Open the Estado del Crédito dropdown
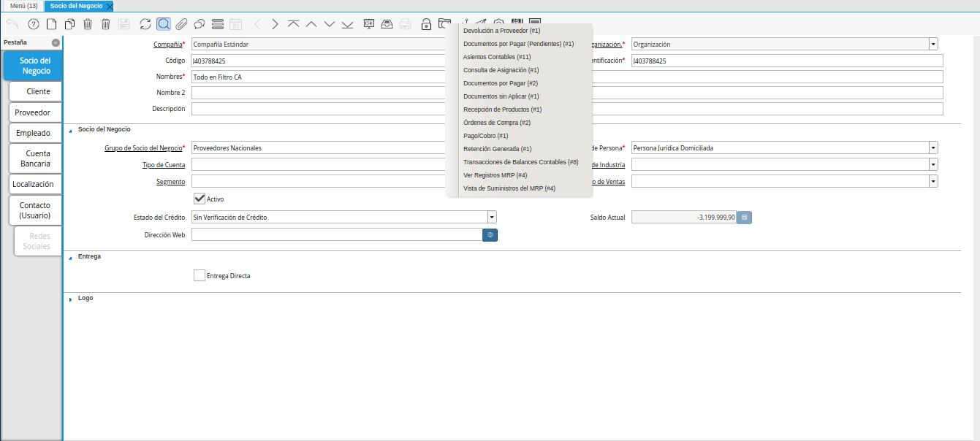This screenshot has width=980, height=441. (492, 217)
